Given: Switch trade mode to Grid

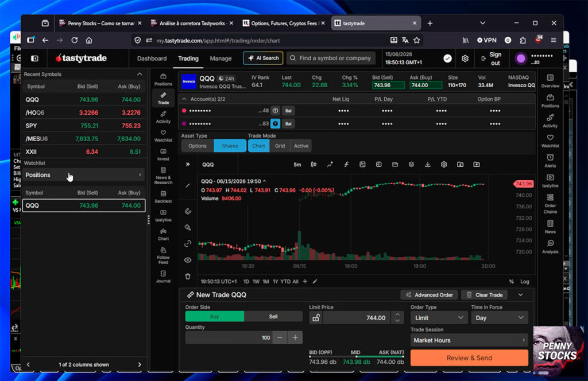Looking at the screenshot, I should coord(280,146).
